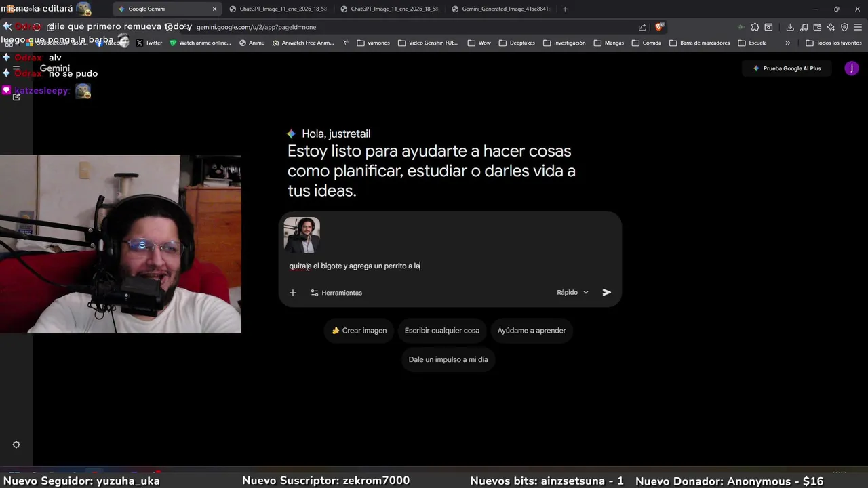868x488 pixels.
Task: Open the Leo AI sparkle icon
Action: click(x=831, y=27)
